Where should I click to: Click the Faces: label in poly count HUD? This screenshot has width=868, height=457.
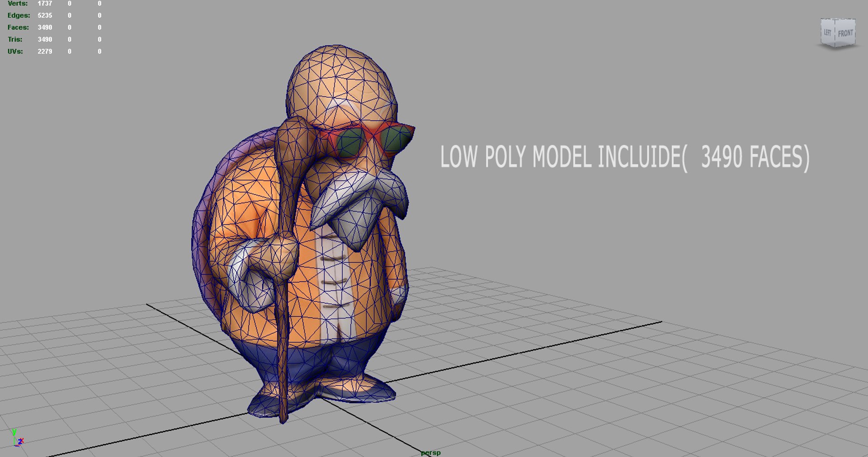[18, 28]
